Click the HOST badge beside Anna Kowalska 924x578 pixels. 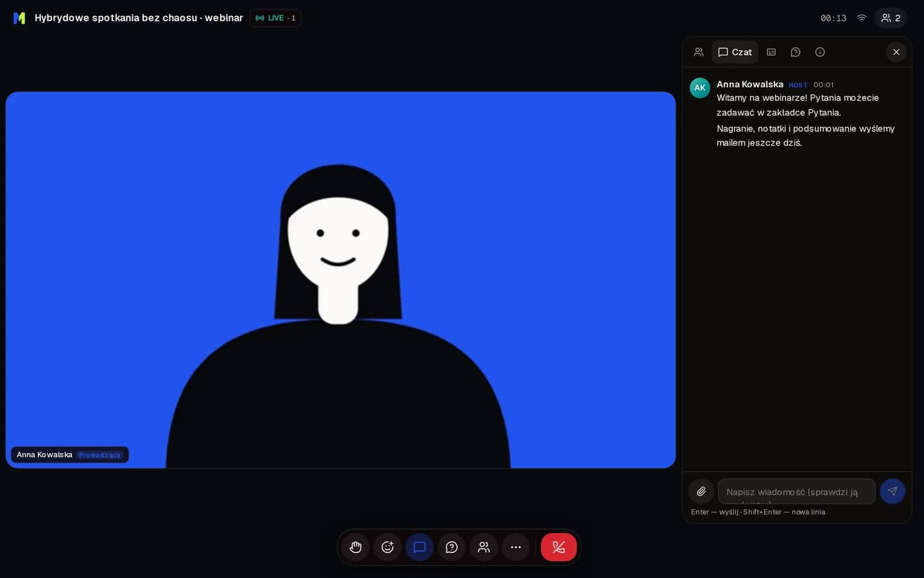pyautogui.click(x=798, y=85)
